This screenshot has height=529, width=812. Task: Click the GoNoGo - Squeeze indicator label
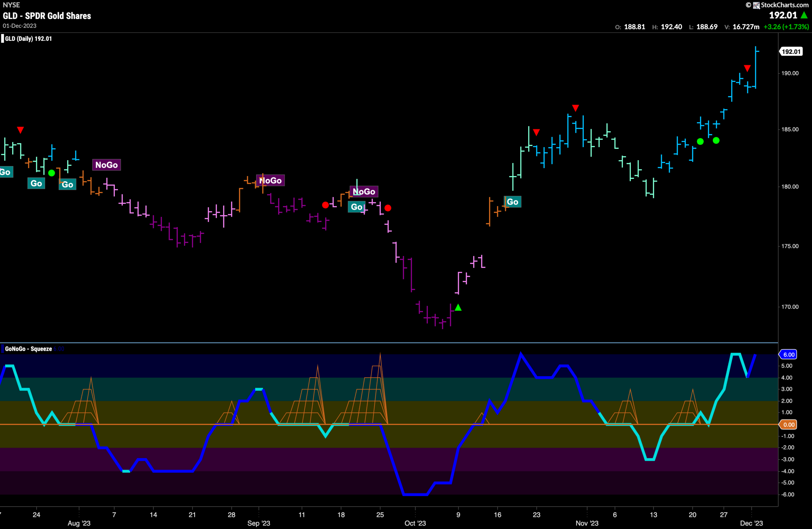pos(28,349)
